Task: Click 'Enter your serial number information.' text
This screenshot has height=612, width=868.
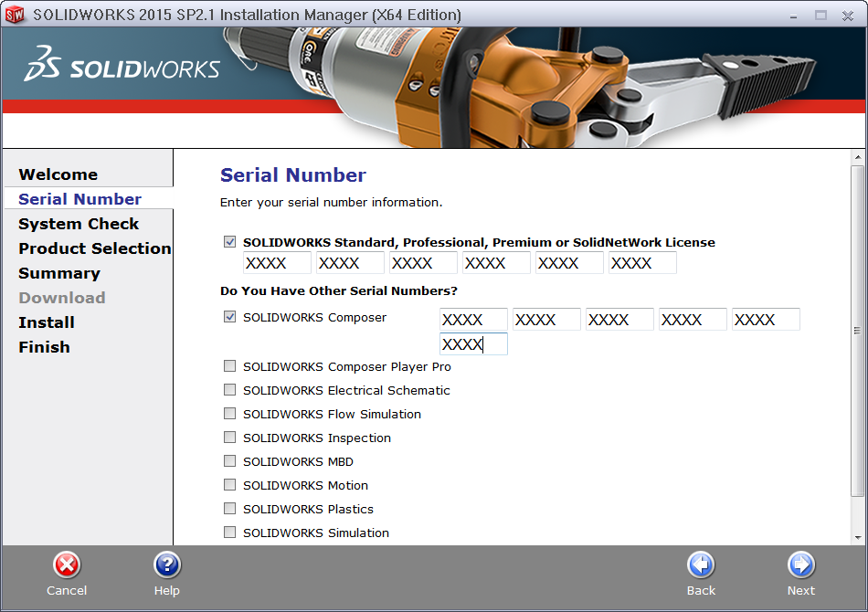Action: point(331,203)
